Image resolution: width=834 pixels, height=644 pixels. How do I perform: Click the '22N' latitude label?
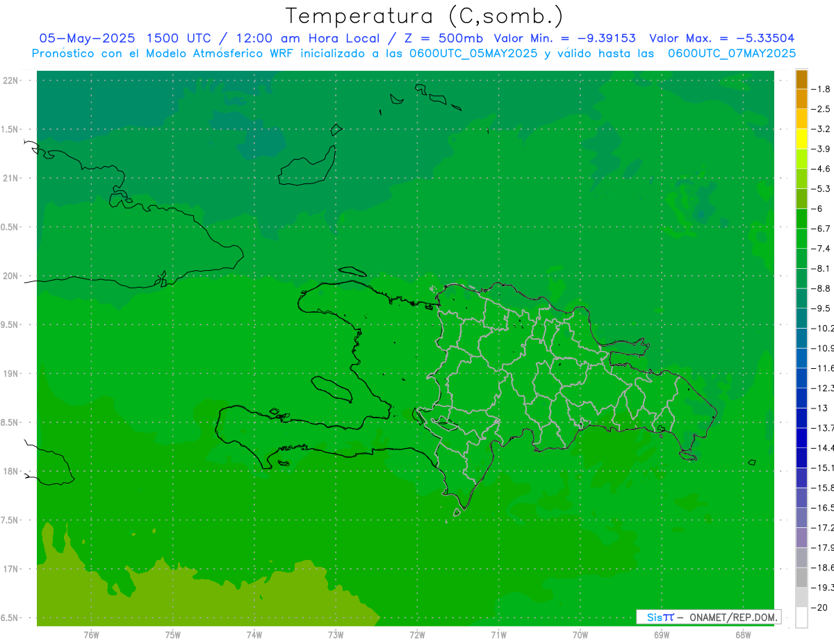(10, 81)
